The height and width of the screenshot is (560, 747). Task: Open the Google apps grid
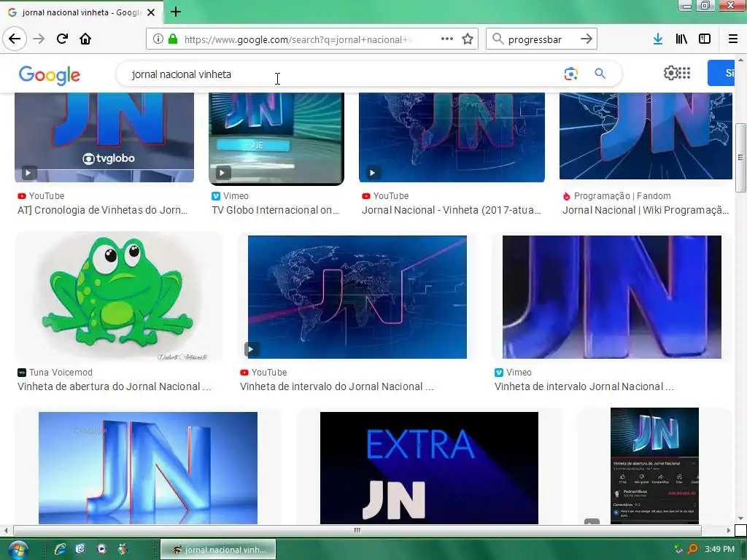pyautogui.click(x=684, y=73)
